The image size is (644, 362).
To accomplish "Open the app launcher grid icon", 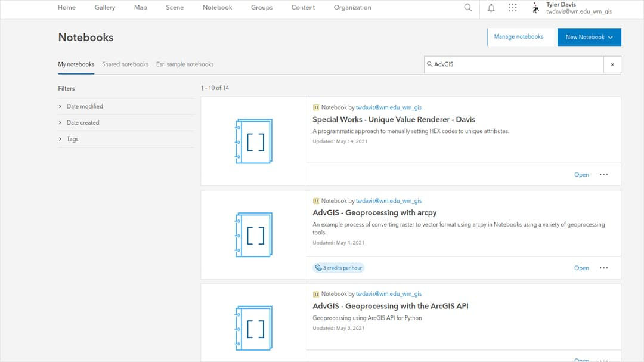I will click(x=513, y=8).
